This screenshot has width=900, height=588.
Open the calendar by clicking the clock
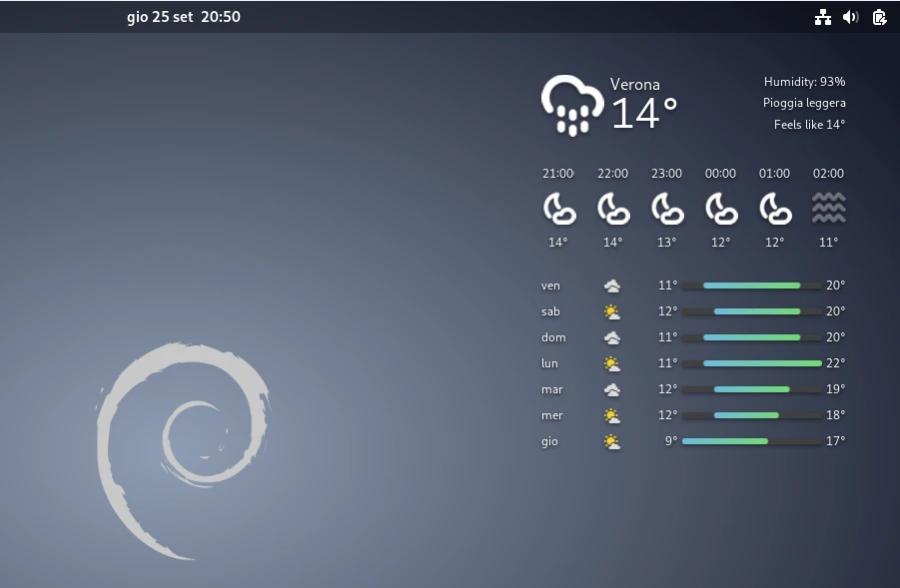pyautogui.click(x=184, y=17)
